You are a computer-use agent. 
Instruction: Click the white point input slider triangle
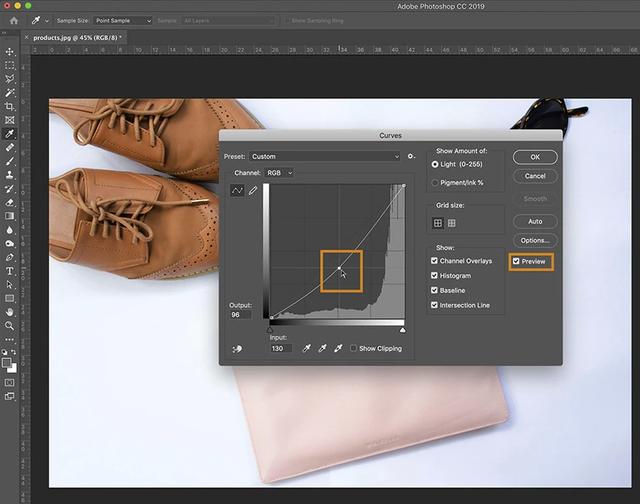point(402,330)
